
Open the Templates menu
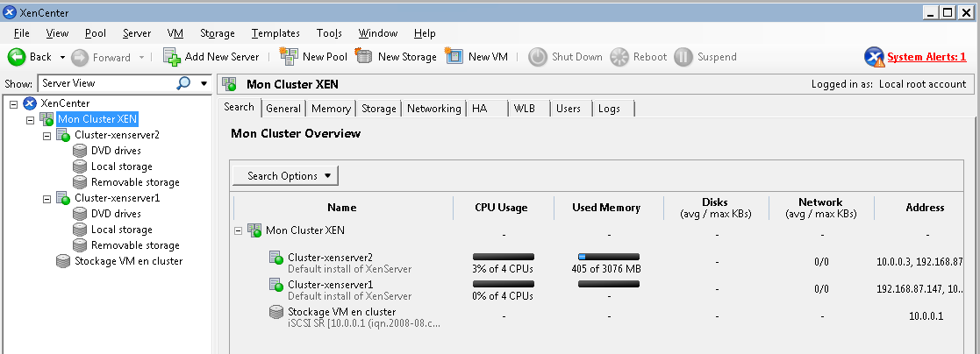(275, 33)
